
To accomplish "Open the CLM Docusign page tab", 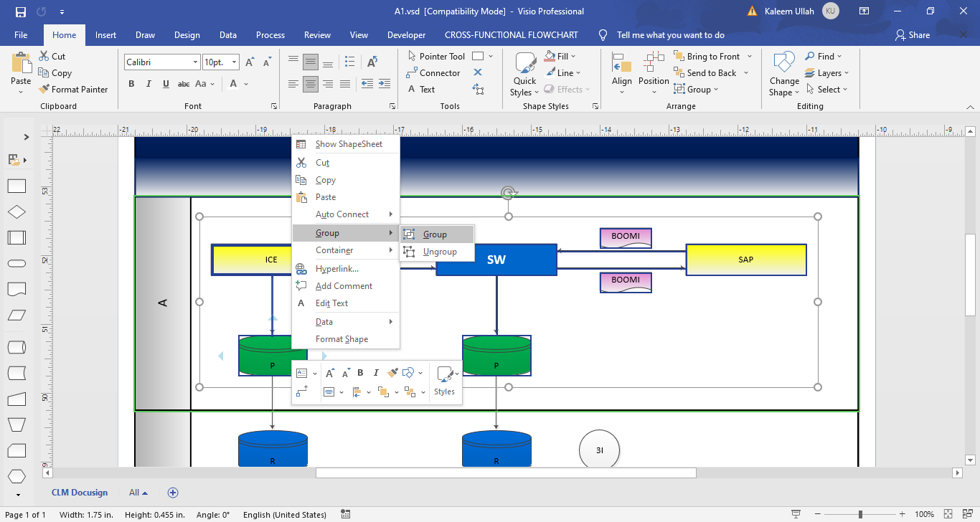I will tap(80, 493).
